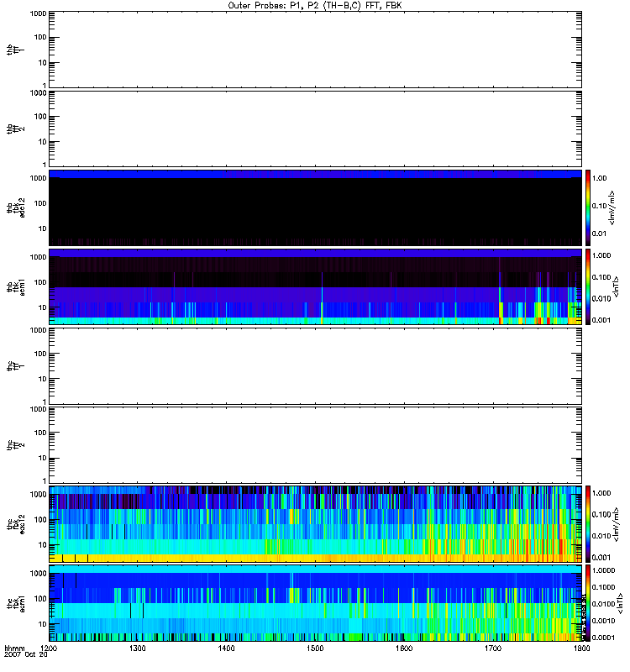Select the thb fbk edc12 color bar
Viewport: 630px width, 672px height.
(589, 207)
